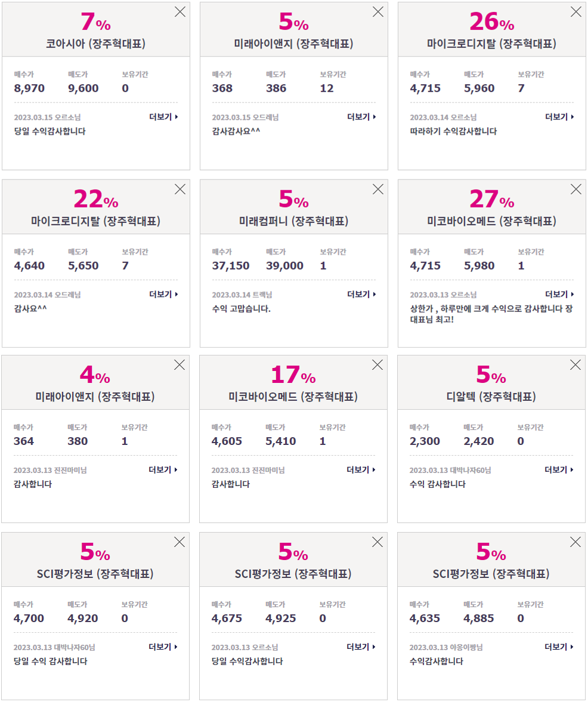Show more of 미코바이오메드 27% review
Viewport: 588px width, 702px height.
pos(559,294)
